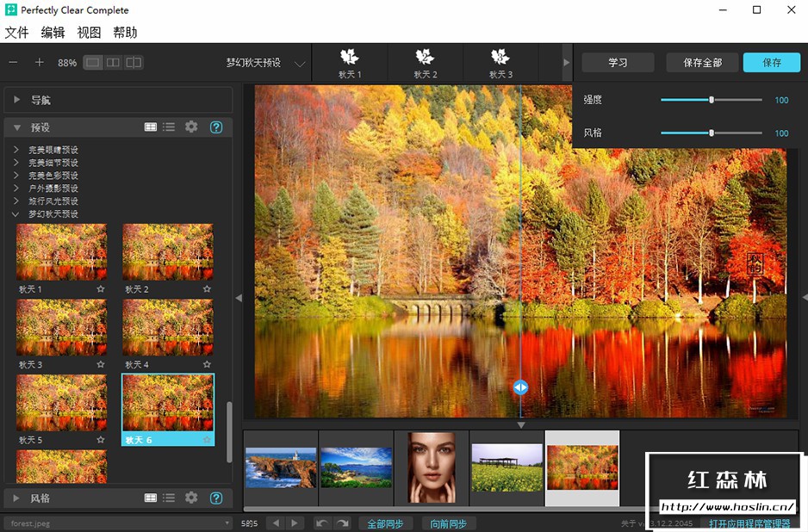Expand the 完美细节预设 group

click(16, 163)
